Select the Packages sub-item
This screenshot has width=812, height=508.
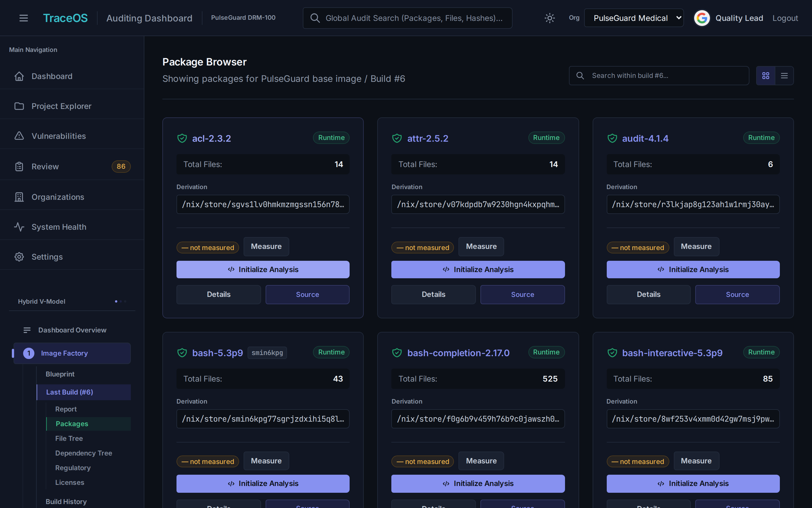89,424
